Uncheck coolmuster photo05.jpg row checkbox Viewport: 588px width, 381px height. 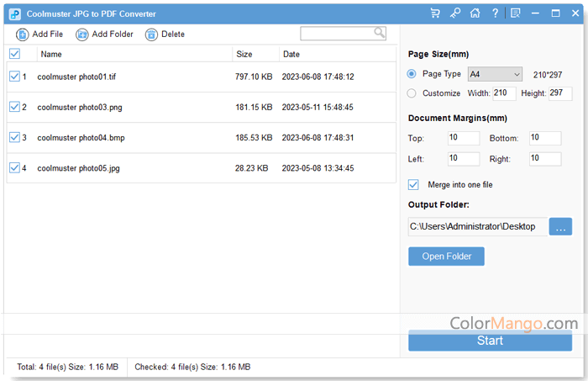pyautogui.click(x=14, y=167)
